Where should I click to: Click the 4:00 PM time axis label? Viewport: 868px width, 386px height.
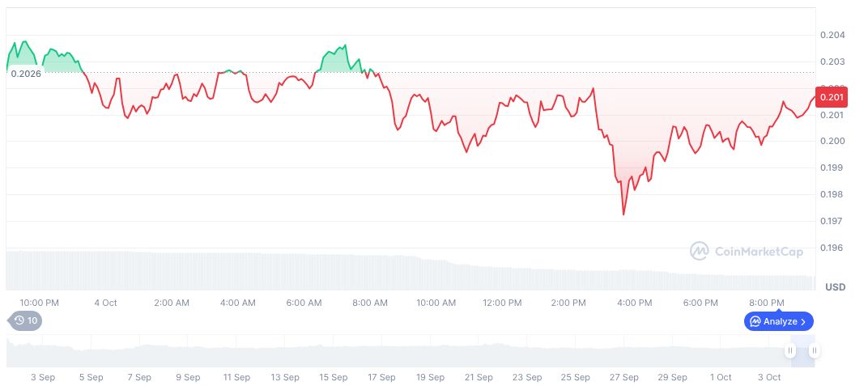[x=635, y=303]
